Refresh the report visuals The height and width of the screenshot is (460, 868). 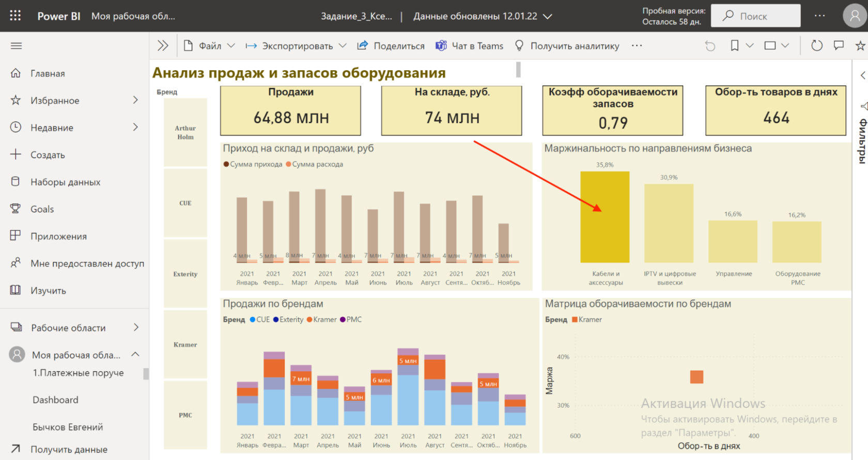[x=817, y=46]
